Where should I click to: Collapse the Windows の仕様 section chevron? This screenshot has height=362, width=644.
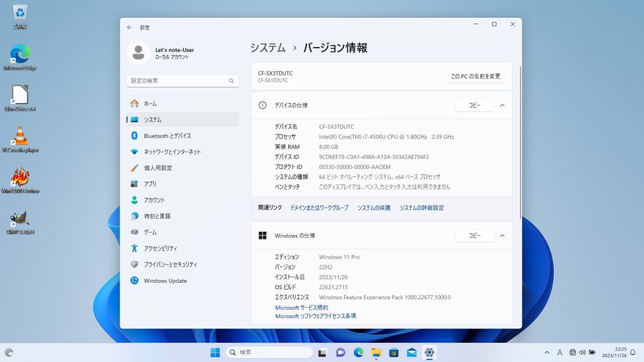click(502, 235)
